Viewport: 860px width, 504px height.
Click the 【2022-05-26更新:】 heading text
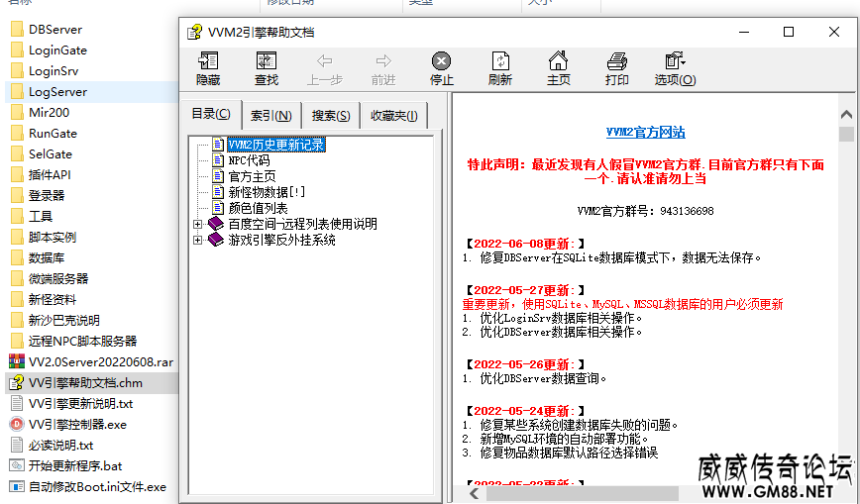(x=525, y=364)
